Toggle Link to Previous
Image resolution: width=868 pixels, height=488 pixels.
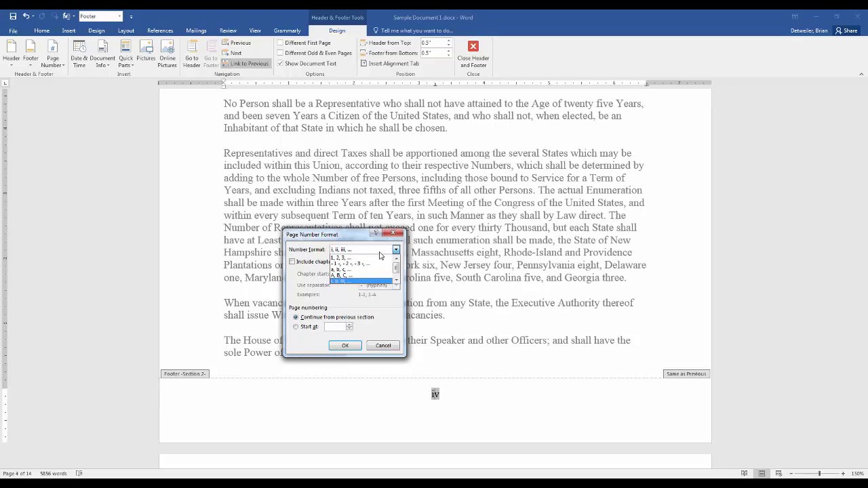coord(245,63)
